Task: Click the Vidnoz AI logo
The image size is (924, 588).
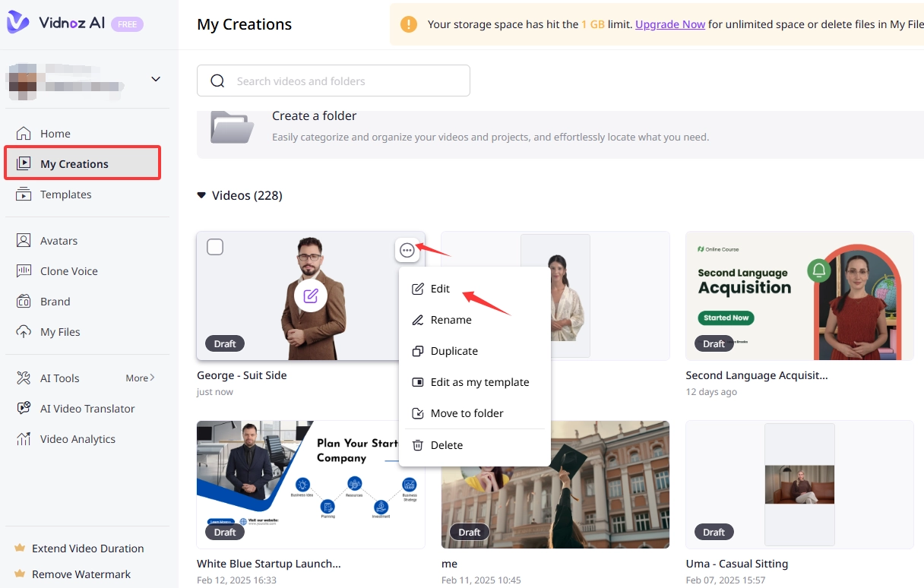Action: click(57, 23)
